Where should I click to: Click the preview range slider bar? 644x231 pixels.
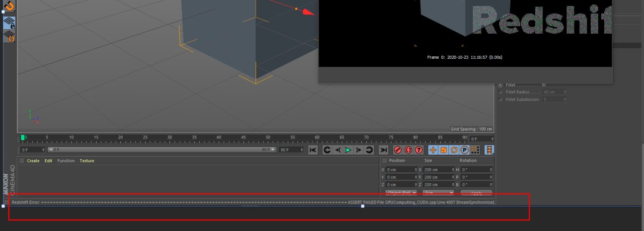pyautogui.click(x=163, y=150)
